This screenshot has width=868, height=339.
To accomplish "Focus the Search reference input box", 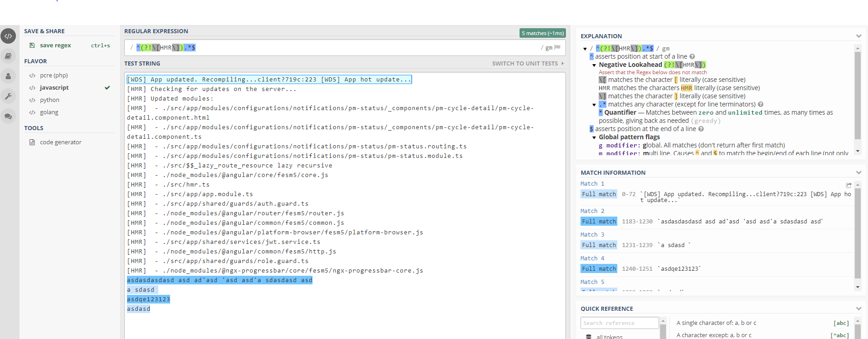I will pos(620,323).
